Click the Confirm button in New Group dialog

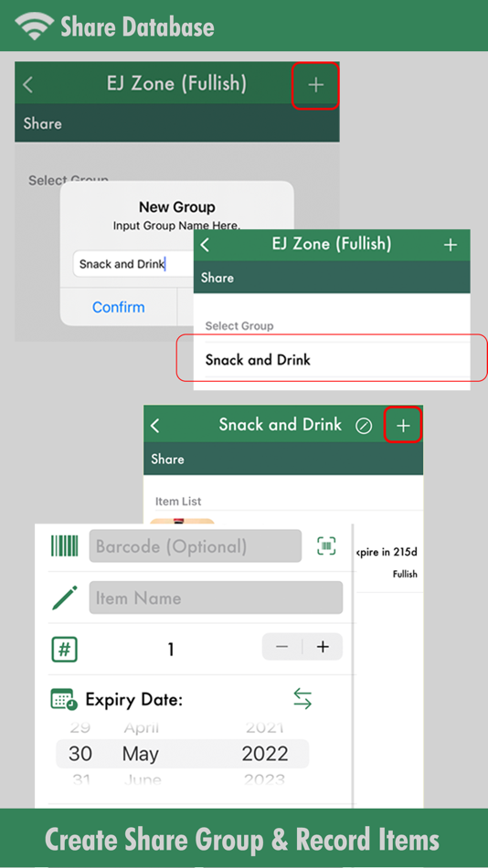[x=119, y=307]
